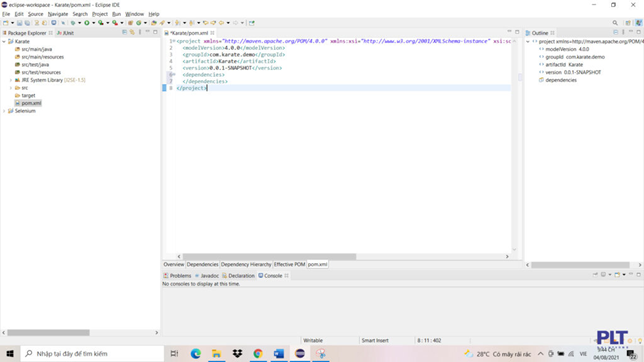
Task: Click the Open Perspective icon
Action: pyautogui.click(x=628, y=23)
